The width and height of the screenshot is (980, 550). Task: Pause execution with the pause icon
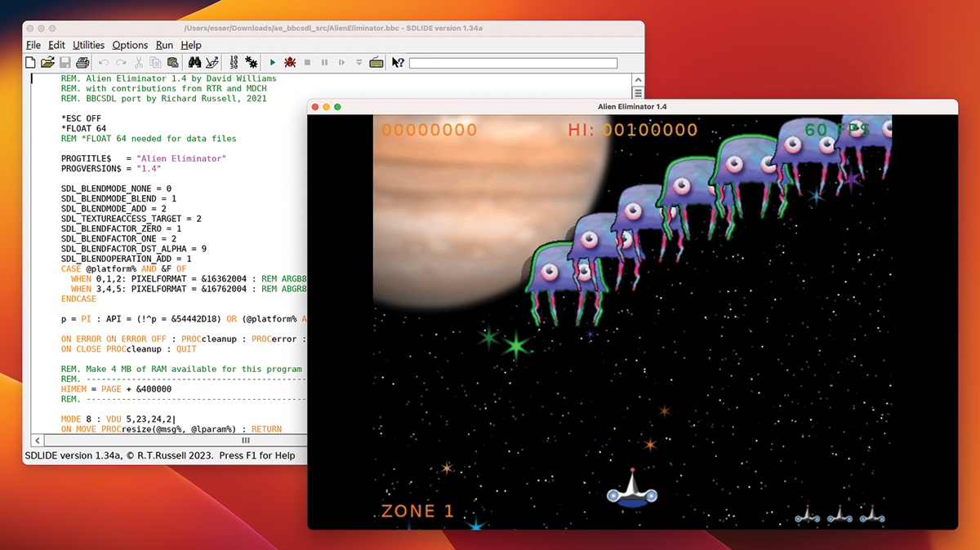(x=324, y=62)
